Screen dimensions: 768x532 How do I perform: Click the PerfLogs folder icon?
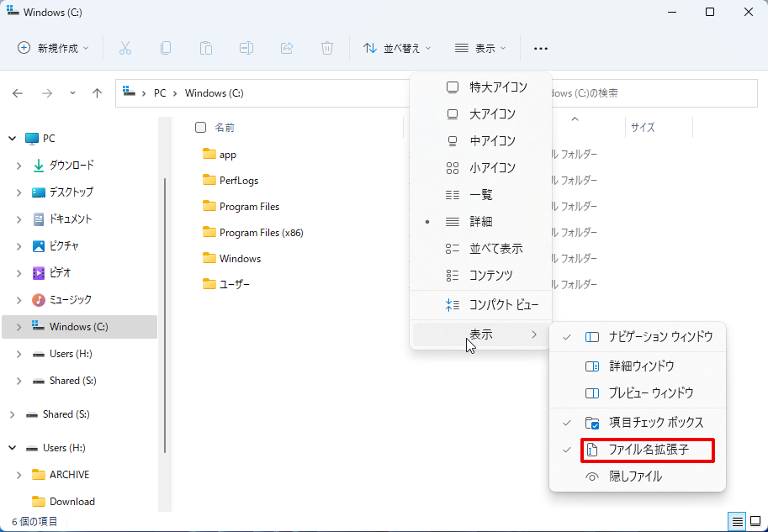point(209,180)
